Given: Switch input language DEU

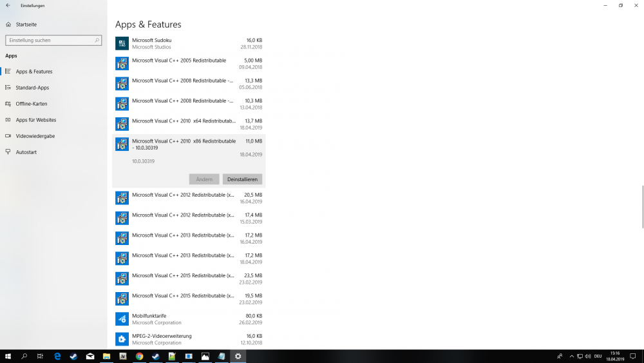Looking at the screenshot, I should pos(598,357).
